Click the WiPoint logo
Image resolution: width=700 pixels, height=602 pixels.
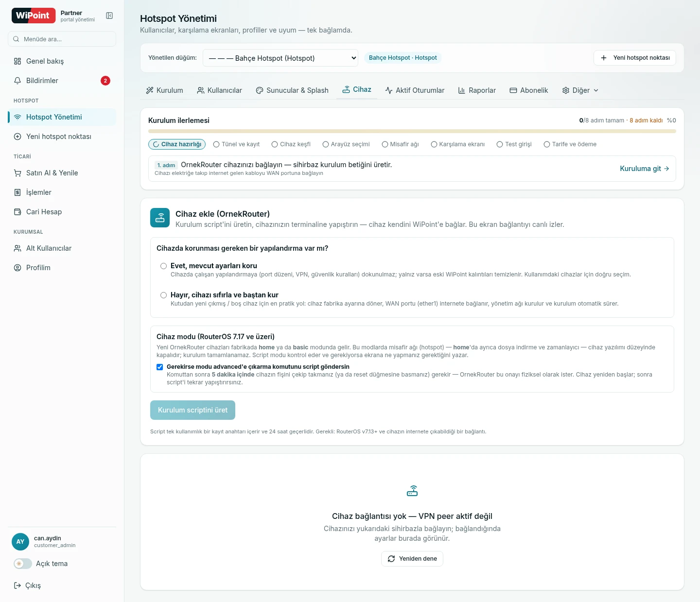click(34, 16)
